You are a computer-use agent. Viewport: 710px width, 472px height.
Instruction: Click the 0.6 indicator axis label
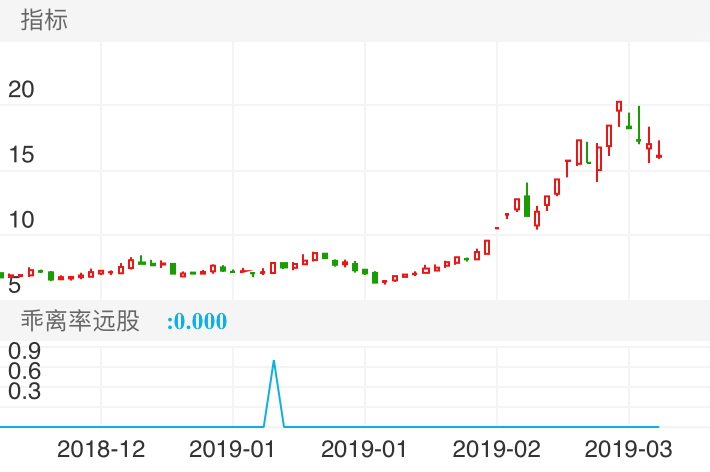pos(24,371)
